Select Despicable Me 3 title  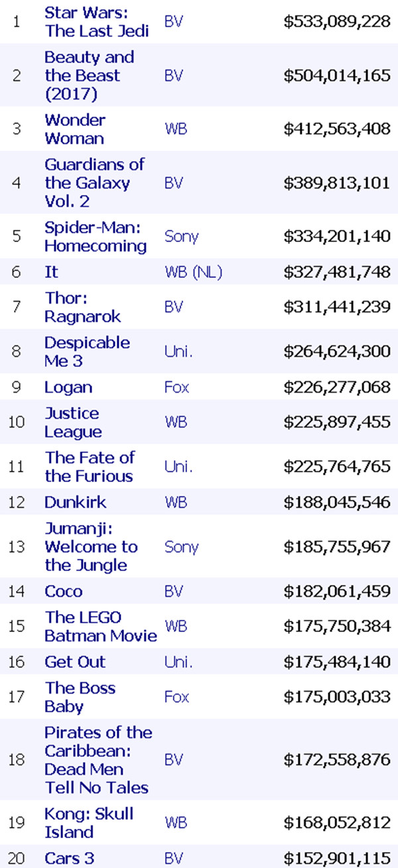87,351
